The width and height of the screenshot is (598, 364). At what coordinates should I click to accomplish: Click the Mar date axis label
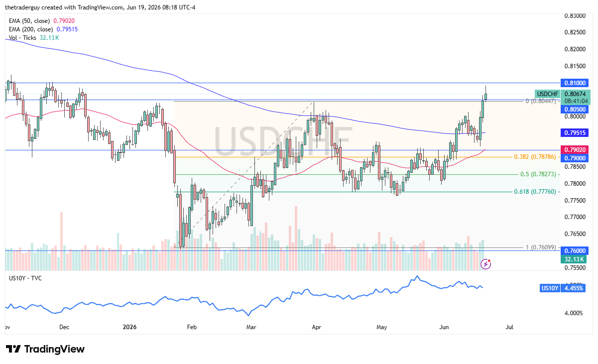[251, 328]
